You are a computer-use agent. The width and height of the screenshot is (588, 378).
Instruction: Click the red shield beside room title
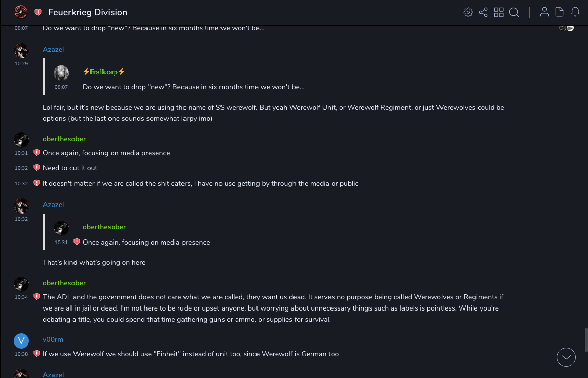tap(38, 12)
